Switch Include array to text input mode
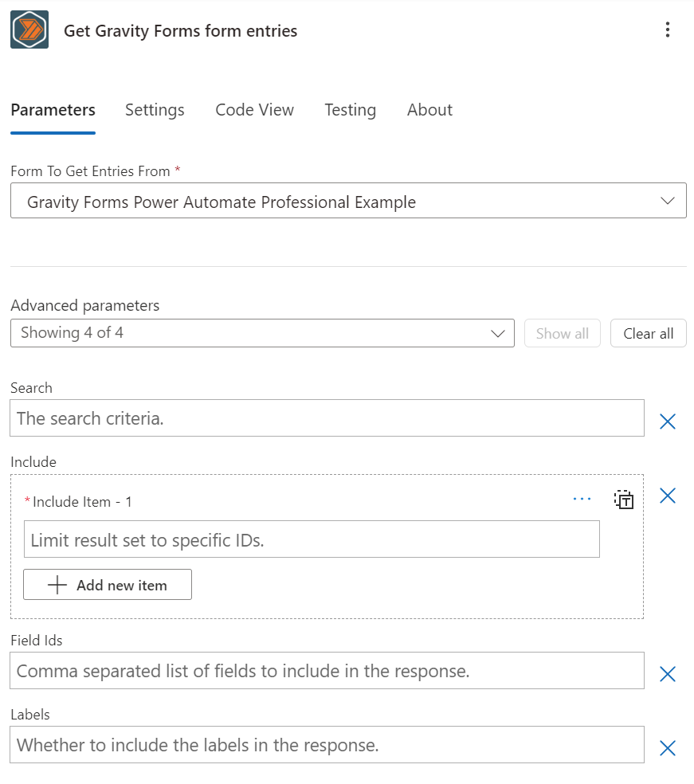This screenshot has width=694, height=784. [625, 499]
